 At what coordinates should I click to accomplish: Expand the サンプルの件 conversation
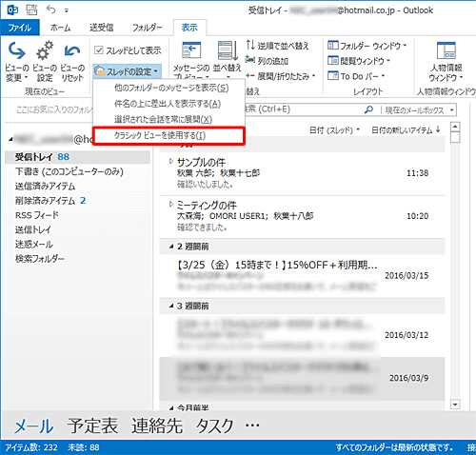tap(171, 162)
